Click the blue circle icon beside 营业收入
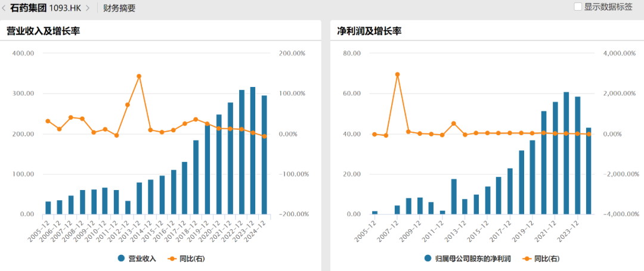The width and height of the screenshot is (644, 271). click(122, 258)
